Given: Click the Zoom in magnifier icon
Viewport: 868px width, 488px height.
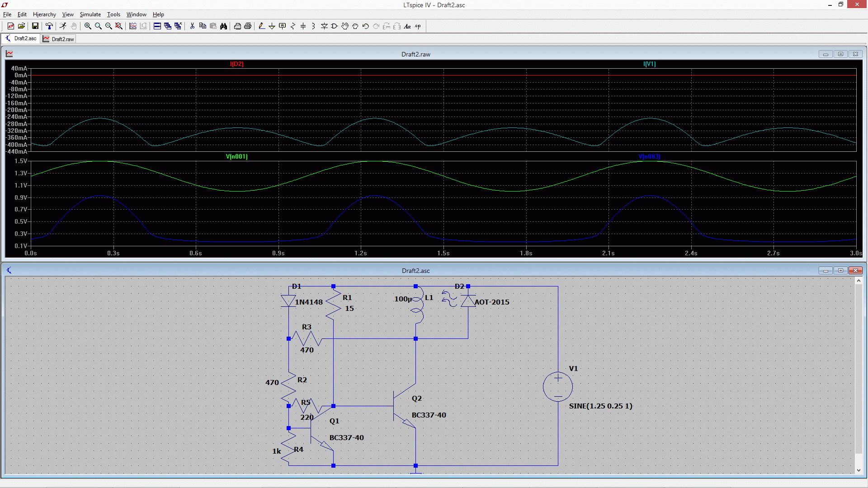Looking at the screenshot, I should pos(88,26).
